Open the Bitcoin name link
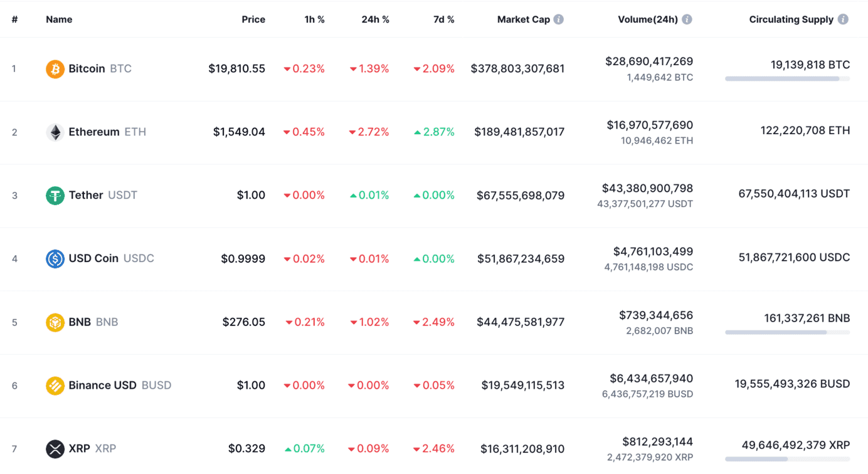This screenshot has width=868, height=474. coord(87,69)
